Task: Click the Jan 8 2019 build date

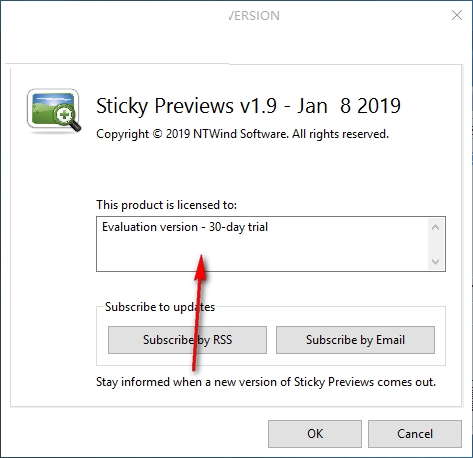Action: pos(349,106)
